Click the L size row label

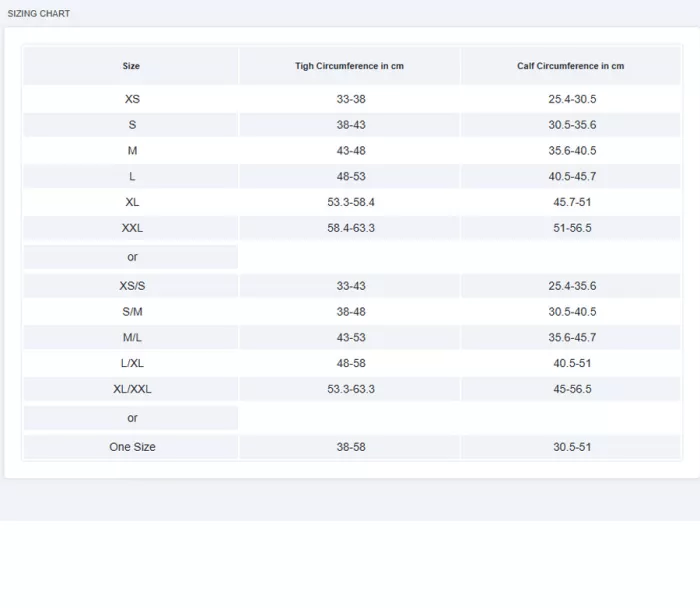132,176
